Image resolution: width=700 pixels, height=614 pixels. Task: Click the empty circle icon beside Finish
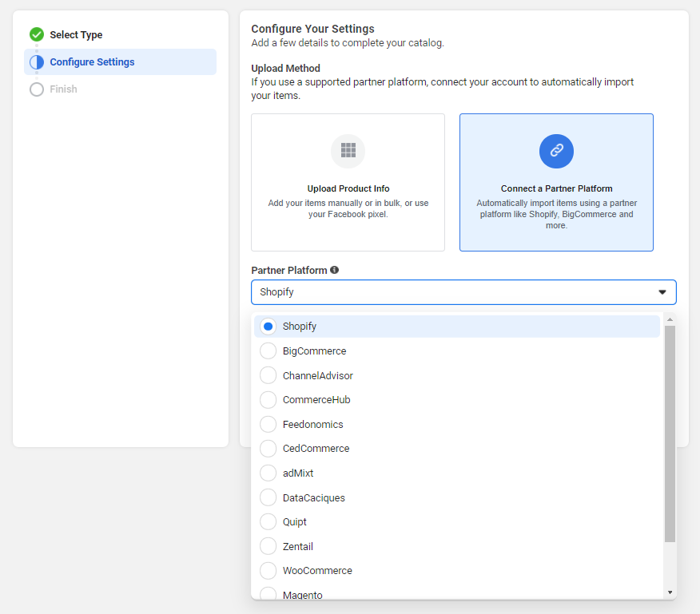point(37,89)
